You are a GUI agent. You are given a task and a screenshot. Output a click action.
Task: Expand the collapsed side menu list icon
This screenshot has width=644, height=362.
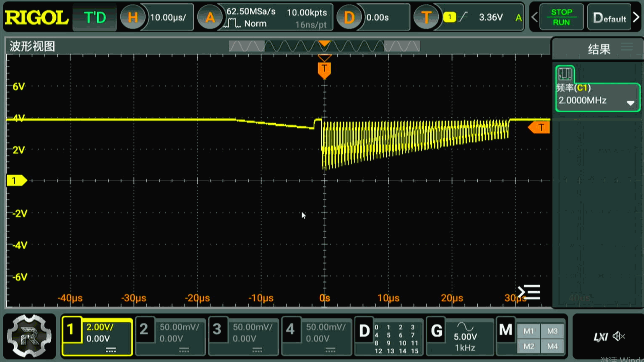click(x=529, y=292)
